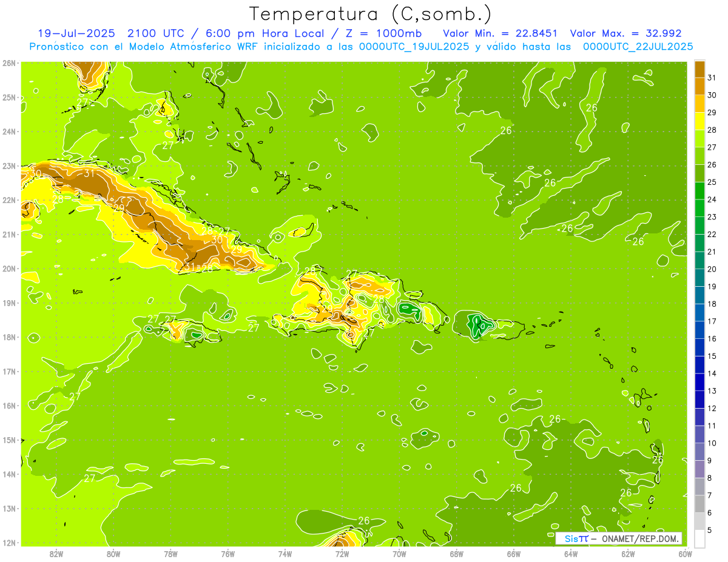Click the legend scale label '29'
The width and height of the screenshot is (728, 562).
(x=712, y=113)
